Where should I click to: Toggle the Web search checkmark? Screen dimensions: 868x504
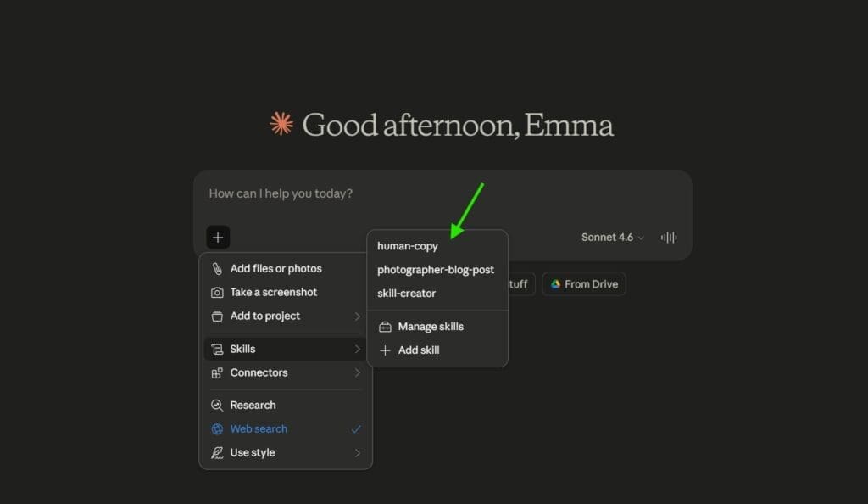356,429
